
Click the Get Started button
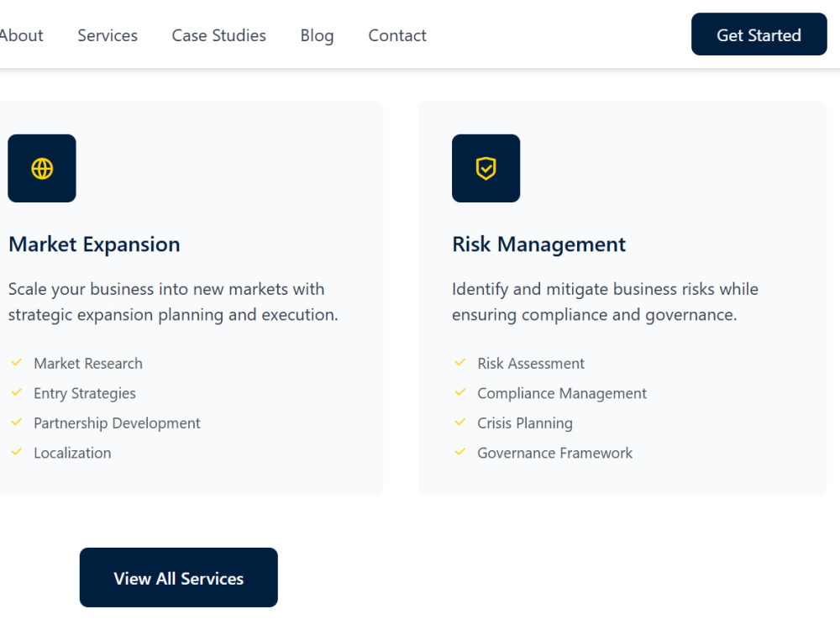tap(759, 34)
